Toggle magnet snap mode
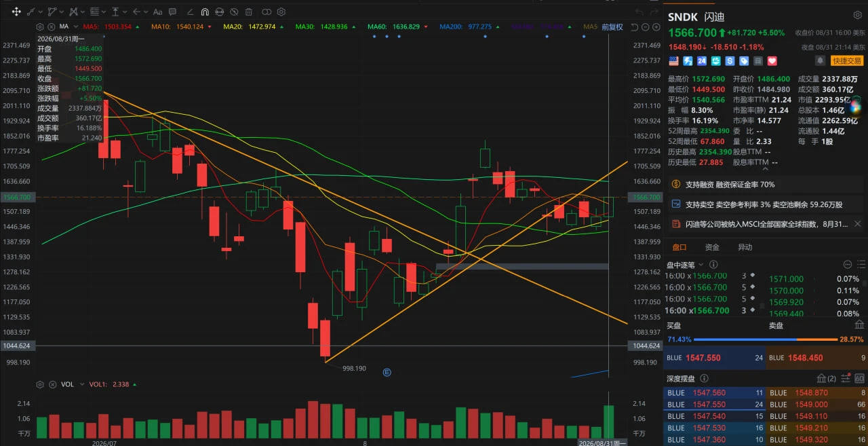 pyautogui.click(x=205, y=12)
